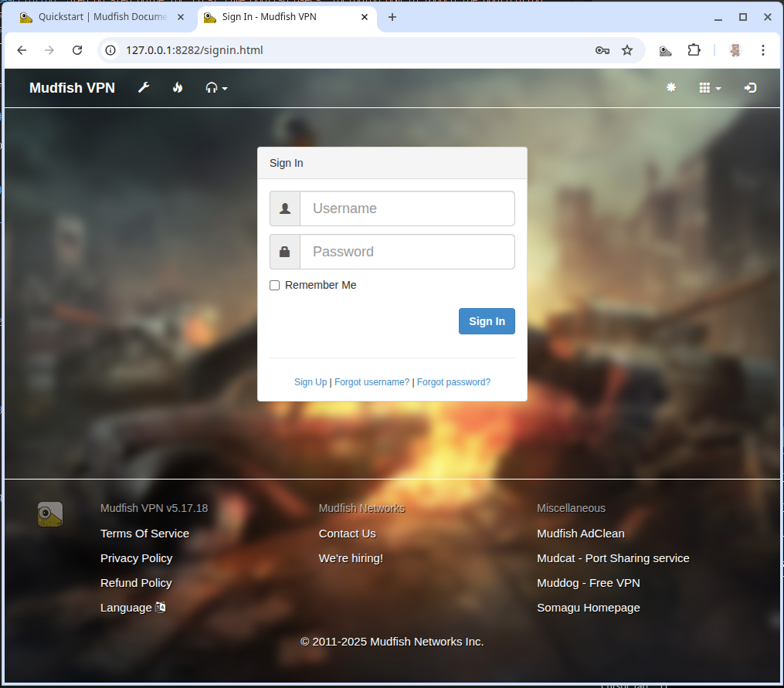Click the Language link in footer
Screen dimensions: 784x688
click(x=133, y=608)
